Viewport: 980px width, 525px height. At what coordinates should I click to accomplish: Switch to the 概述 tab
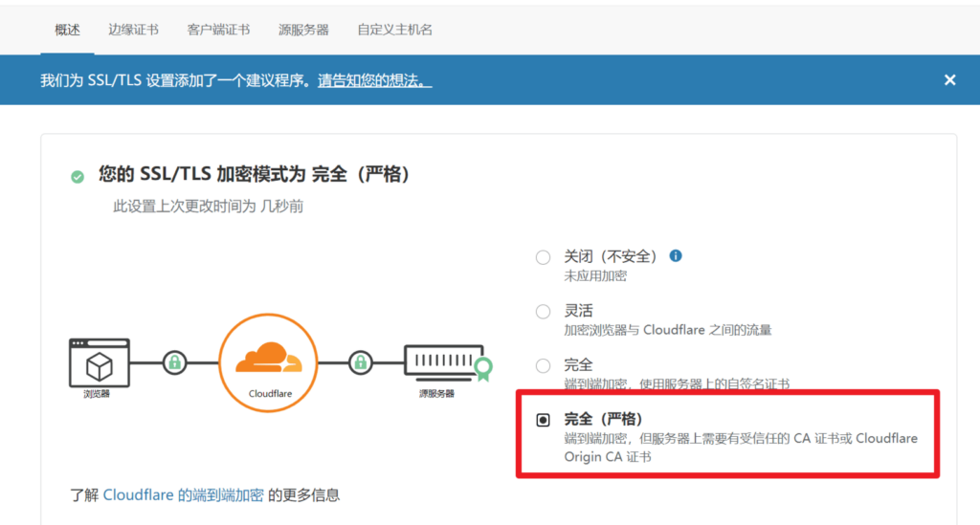(67, 30)
